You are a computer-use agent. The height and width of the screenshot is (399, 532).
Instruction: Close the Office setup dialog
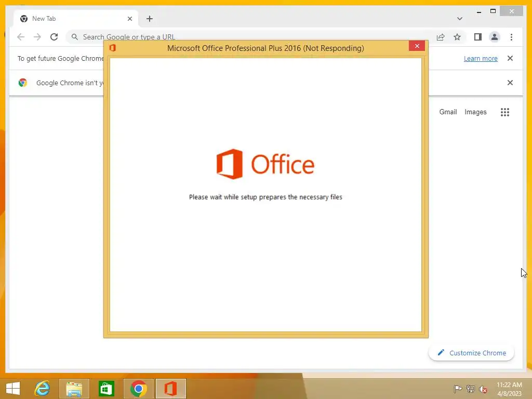[x=417, y=46]
